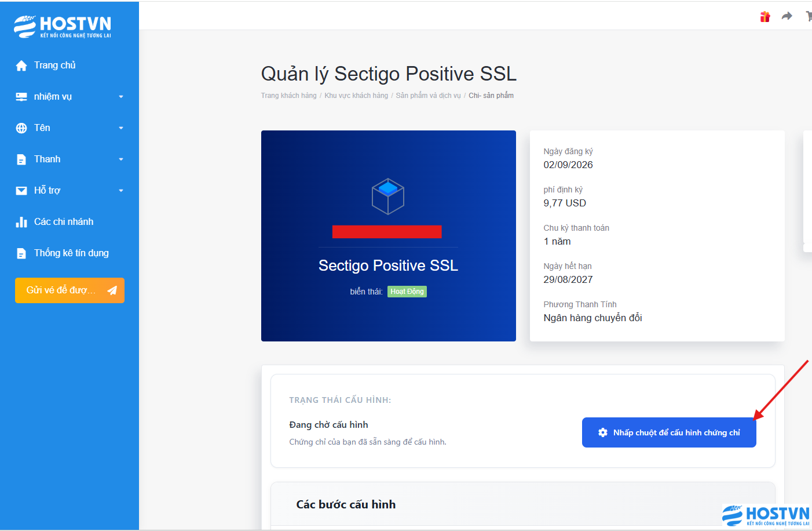This screenshot has width=812, height=531.
Task: Open the gift box icon in the header
Action: (x=765, y=17)
